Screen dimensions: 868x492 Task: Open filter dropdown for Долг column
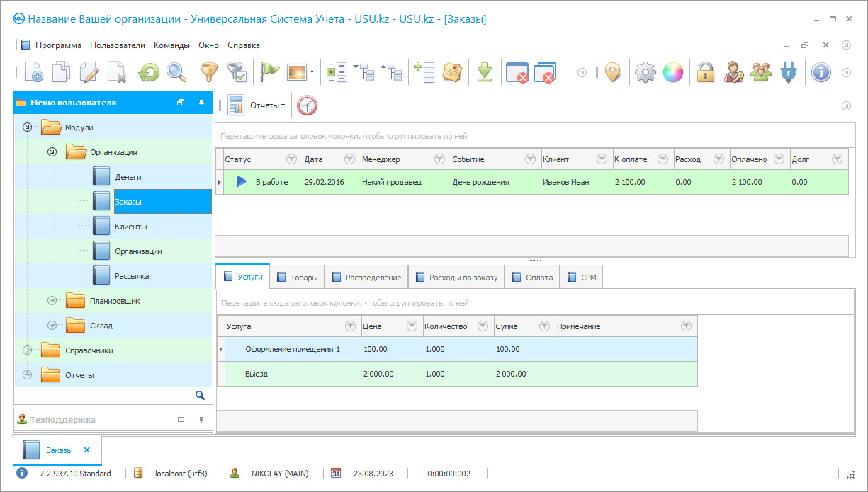coord(837,159)
